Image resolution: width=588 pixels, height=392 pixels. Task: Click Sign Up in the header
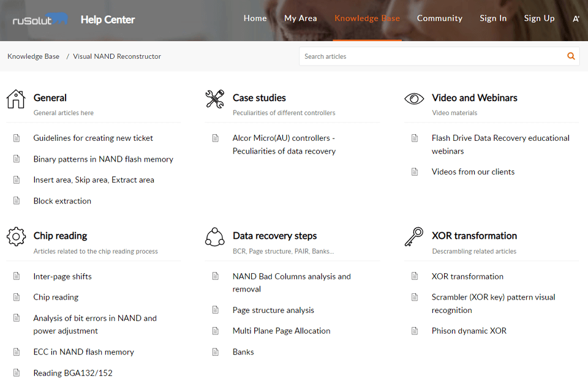539,18
